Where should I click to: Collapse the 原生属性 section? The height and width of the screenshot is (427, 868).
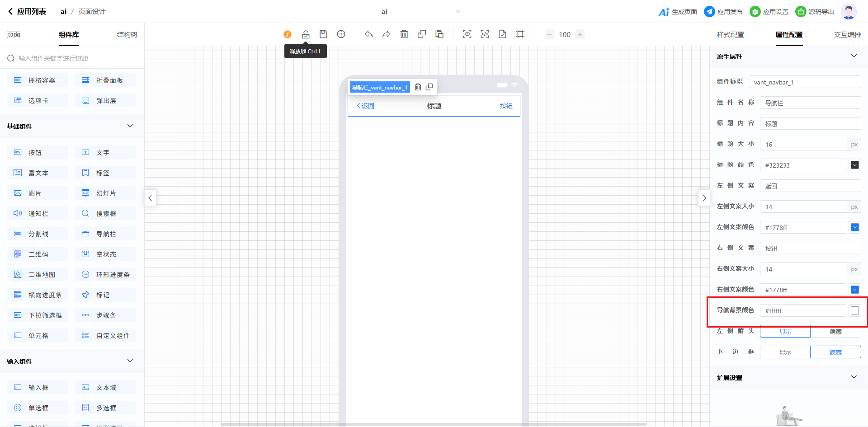tap(854, 56)
